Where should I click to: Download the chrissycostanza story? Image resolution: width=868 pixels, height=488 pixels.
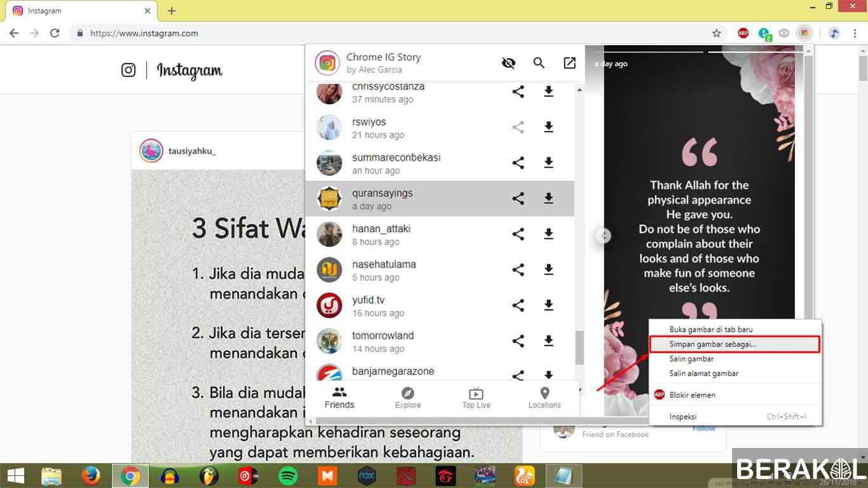point(548,92)
